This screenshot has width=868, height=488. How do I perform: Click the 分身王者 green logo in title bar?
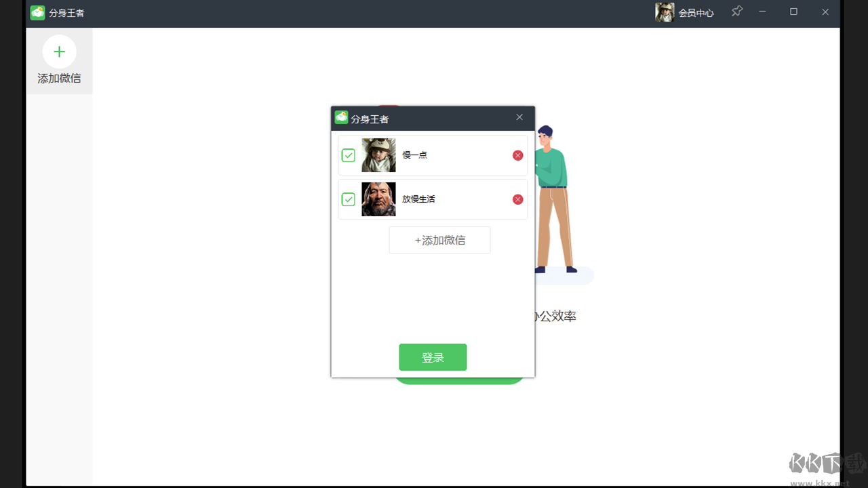click(x=37, y=12)
